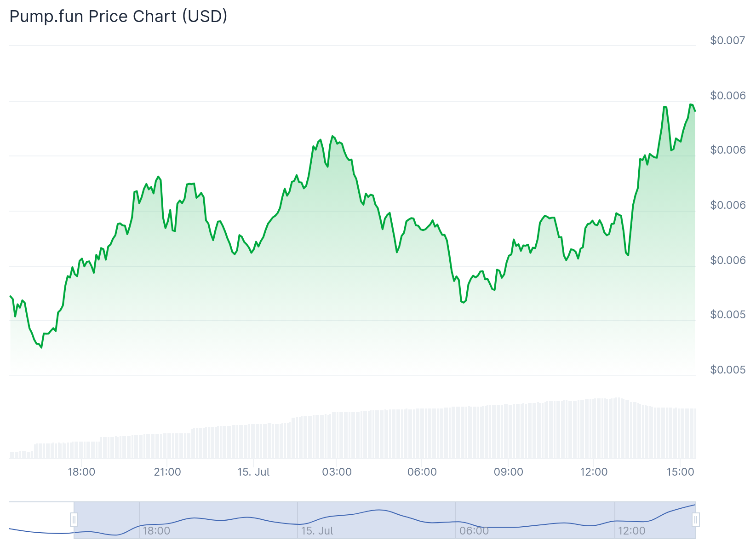Click the 03:00 time axis label
The height and width of the screenshot is (552, 756).
337,472
